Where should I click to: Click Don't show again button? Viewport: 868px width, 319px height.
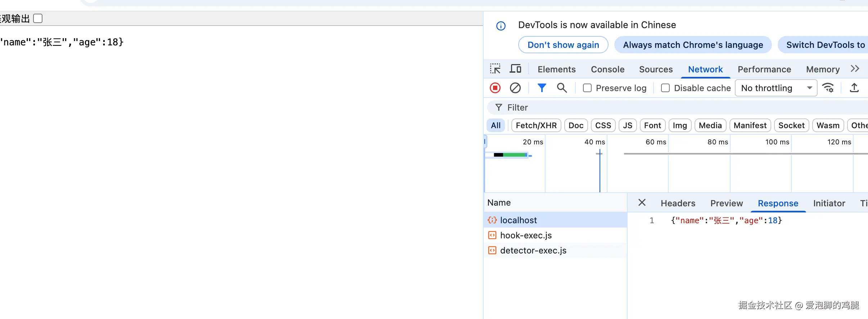563,45
